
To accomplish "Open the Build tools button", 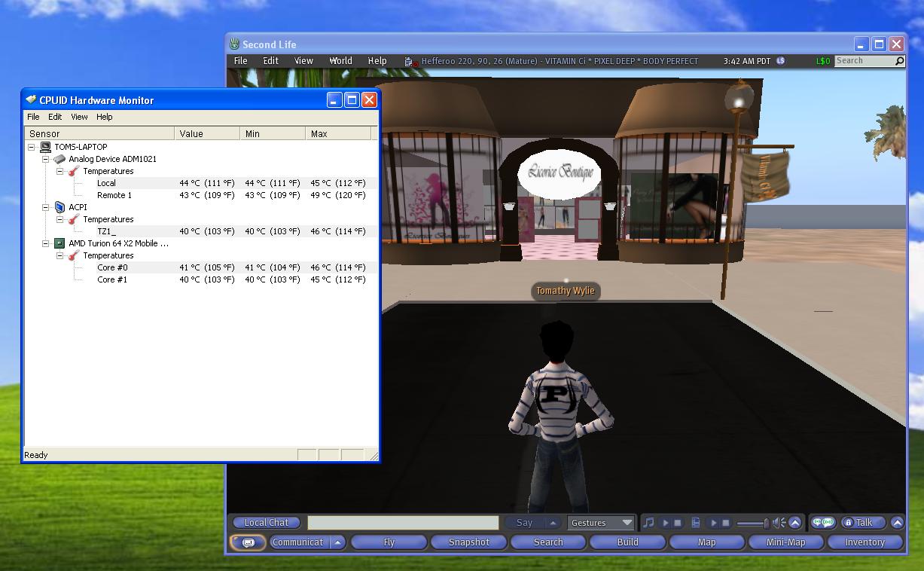I will (627, 542).
